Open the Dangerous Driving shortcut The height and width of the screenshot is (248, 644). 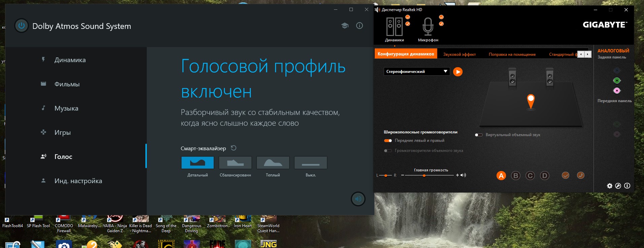[x=192, y=224]
